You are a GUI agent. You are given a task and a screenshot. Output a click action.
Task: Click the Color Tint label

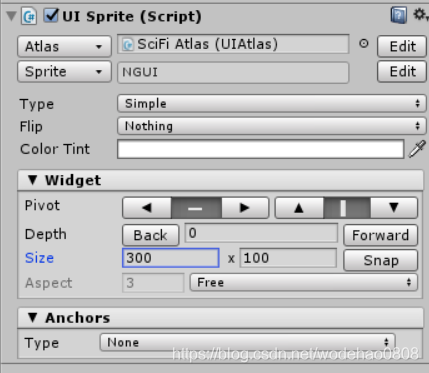pos(55,149)
